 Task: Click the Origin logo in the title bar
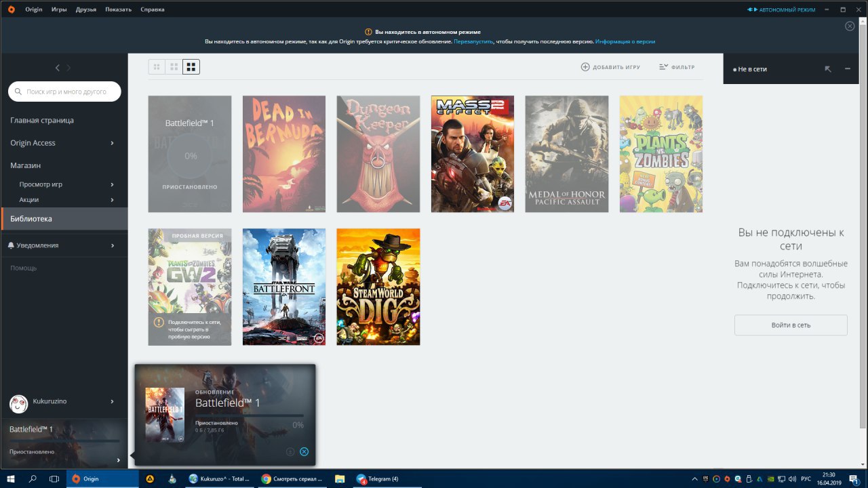click(x=11, y=9)
